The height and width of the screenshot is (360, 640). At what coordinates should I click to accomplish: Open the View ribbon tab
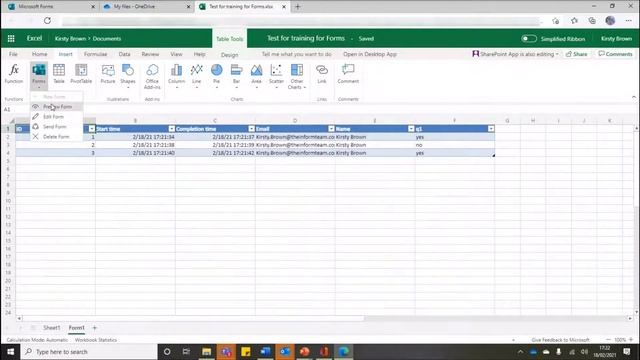176,54
